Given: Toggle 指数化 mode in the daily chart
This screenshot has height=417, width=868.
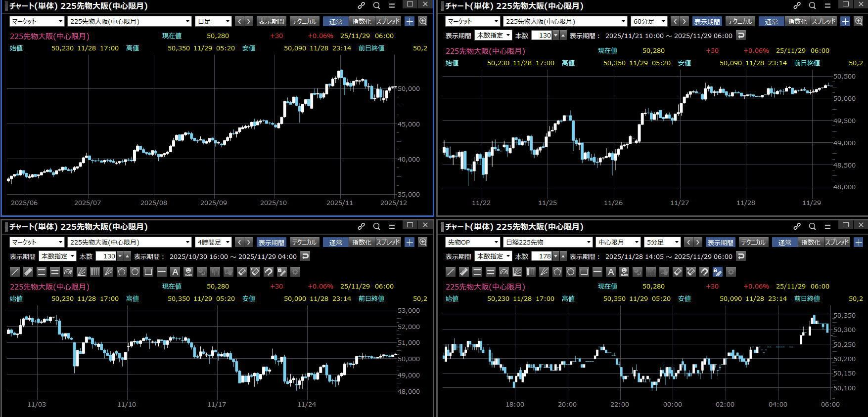Looking at the screenshot, I should pos(361,21).
